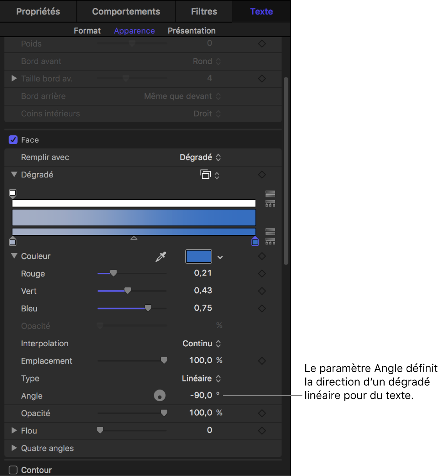The image size is (448, 476).
Task: Select the white opacity tag on the gradient
Action: pyautogui.click(x=13, y=193)
